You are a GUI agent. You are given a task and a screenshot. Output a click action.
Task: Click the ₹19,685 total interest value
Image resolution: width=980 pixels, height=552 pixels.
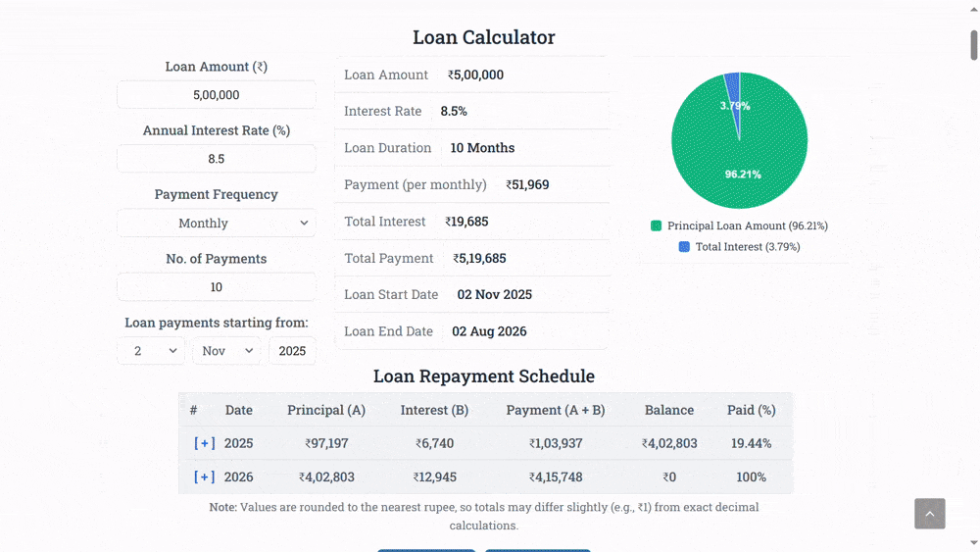[x=466, y=222]
